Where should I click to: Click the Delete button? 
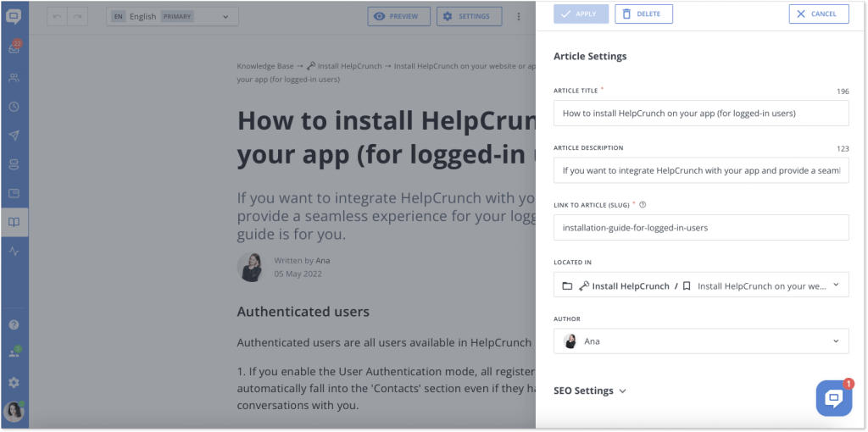pyautogui.click(x=644, y=14)
